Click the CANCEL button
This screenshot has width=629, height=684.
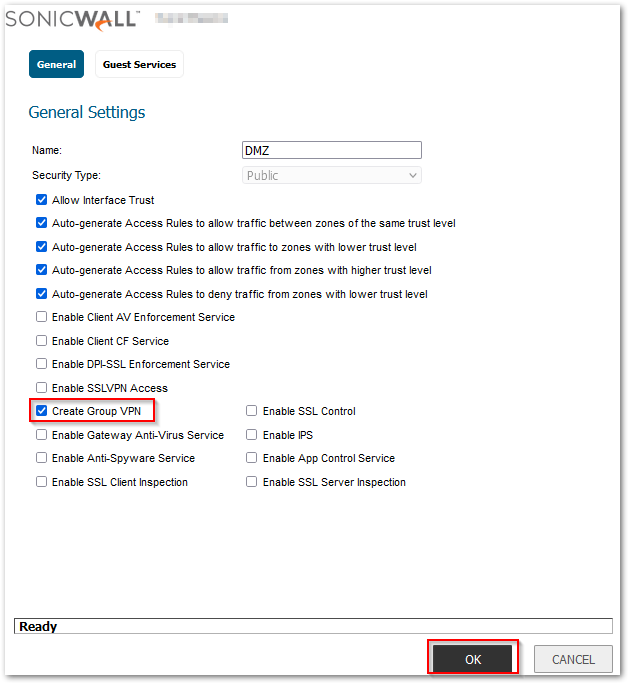(x=573, y=660)
